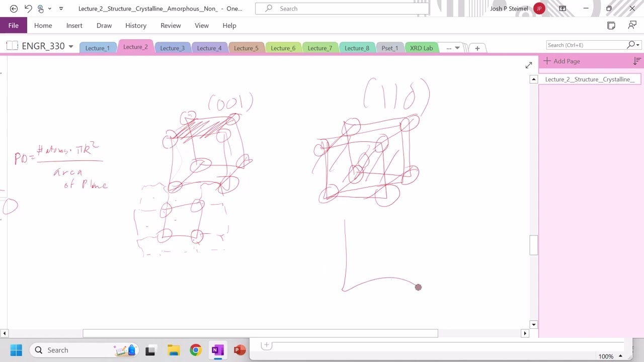Click vertical scrollbar up arrow
This screenshot has width=644, height=362.
click(x=534, y=79)
